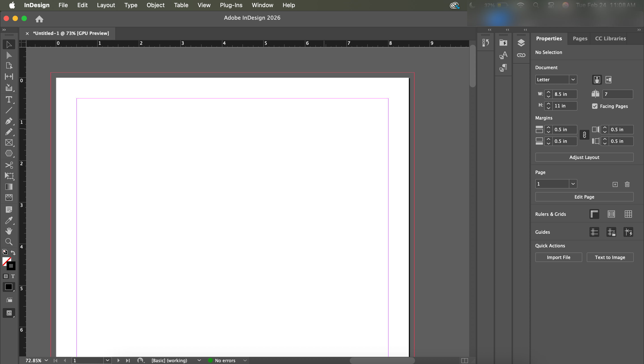Viewport: 644px width, 364px height.
Task: Choose the Scissors tool
Action: coord(9,165)
